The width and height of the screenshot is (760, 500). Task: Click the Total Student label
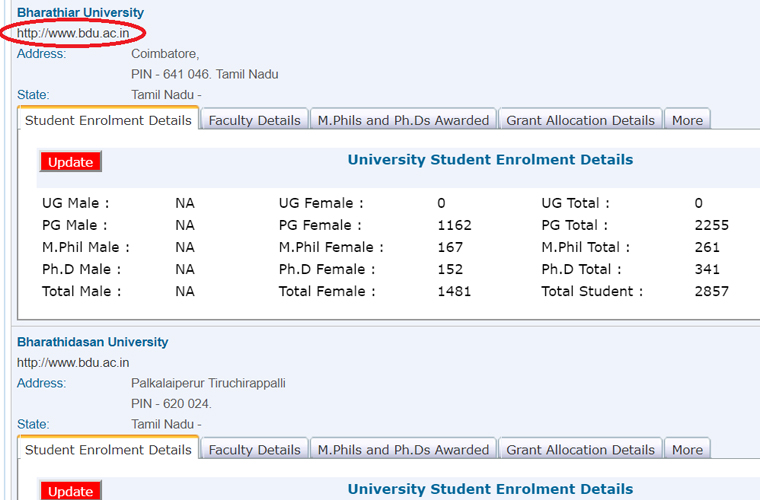pyautogui.click(x=592, y=291)
